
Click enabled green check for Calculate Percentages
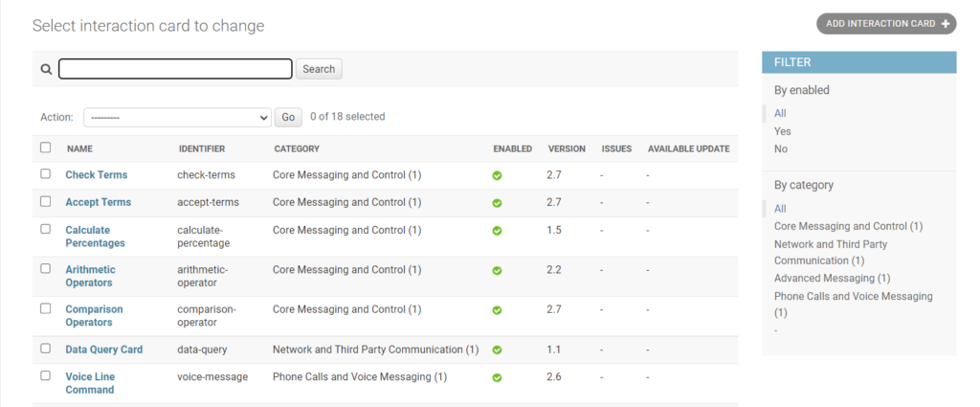tap(497, 231)
